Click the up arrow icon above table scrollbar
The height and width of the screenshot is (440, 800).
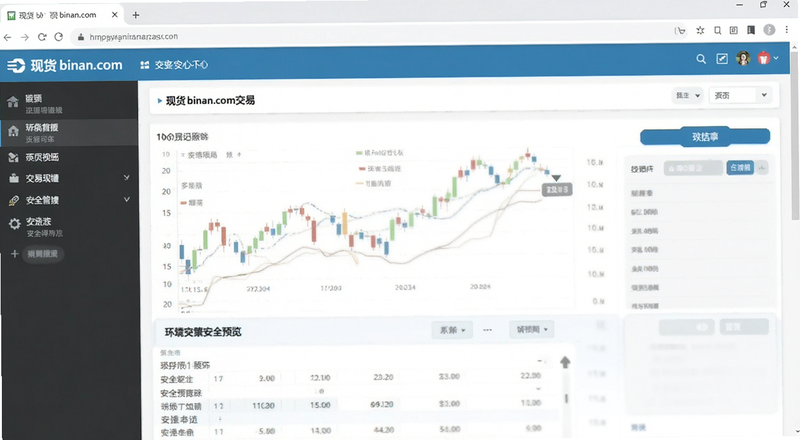coord(565,362)
